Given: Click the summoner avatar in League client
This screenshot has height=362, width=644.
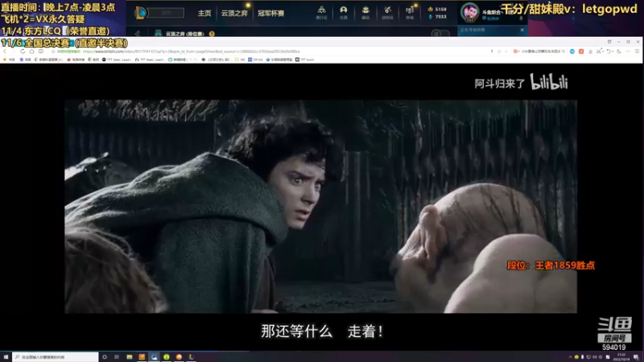Looking at the screenshot, I should point(469,12).
